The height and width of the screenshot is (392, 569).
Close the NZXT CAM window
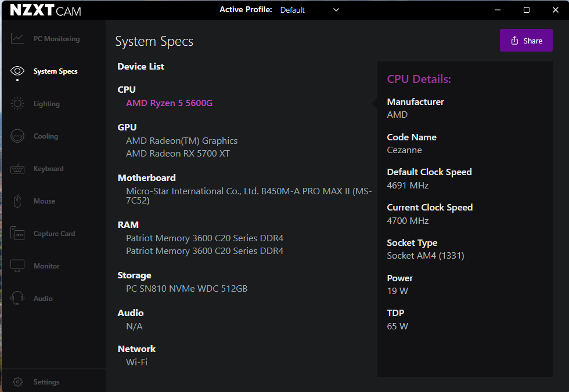click(x=556, y=10)
